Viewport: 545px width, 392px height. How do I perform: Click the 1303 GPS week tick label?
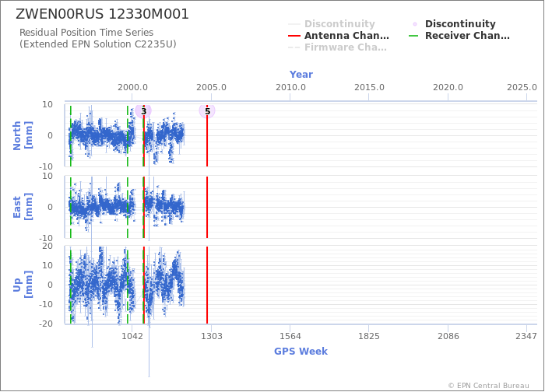(x=212, y=336)
